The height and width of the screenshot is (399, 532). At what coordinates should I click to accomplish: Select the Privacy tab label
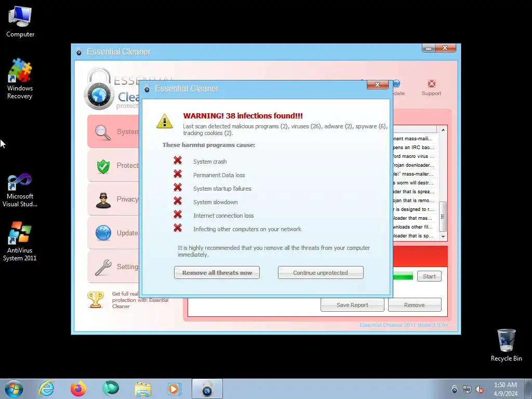(128, 199)
